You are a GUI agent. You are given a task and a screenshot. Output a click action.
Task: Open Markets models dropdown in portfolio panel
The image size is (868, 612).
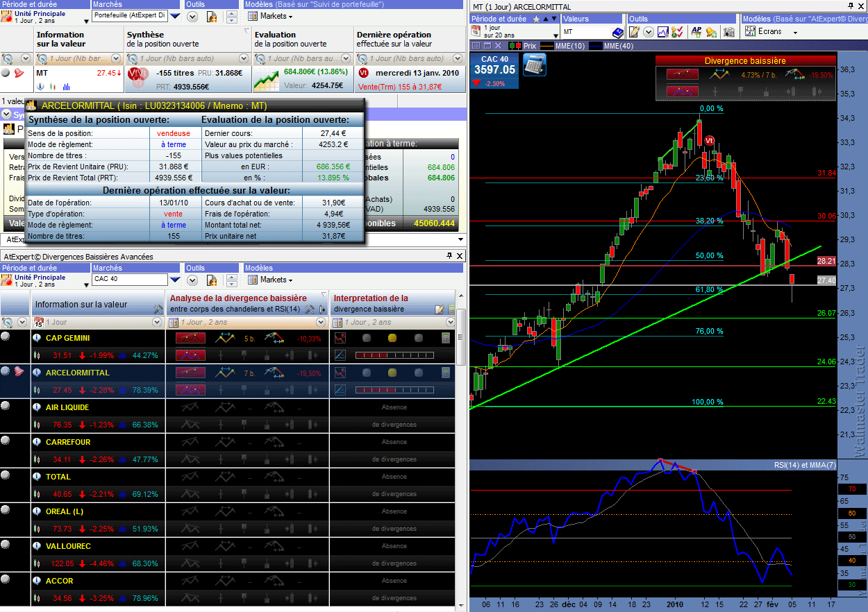pyautogui.click(x=270, y=16)
